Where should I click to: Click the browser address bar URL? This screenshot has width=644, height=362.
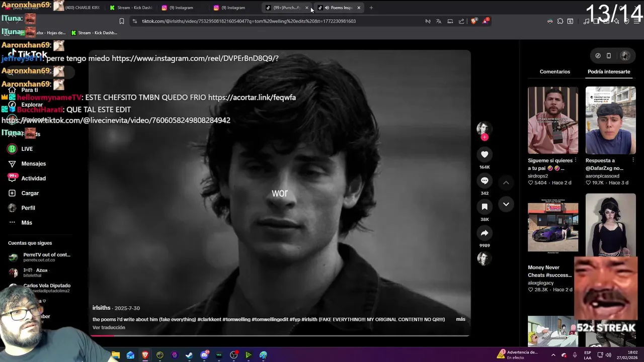(249, 21)
